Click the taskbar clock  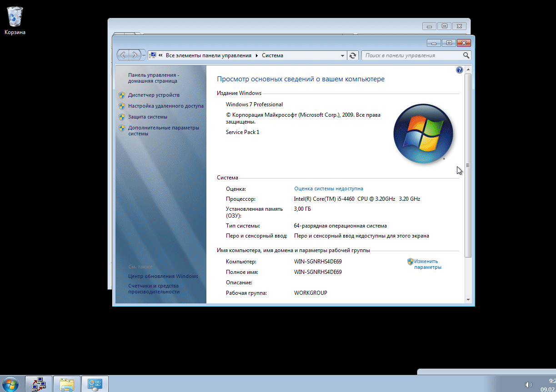[548, 385]
